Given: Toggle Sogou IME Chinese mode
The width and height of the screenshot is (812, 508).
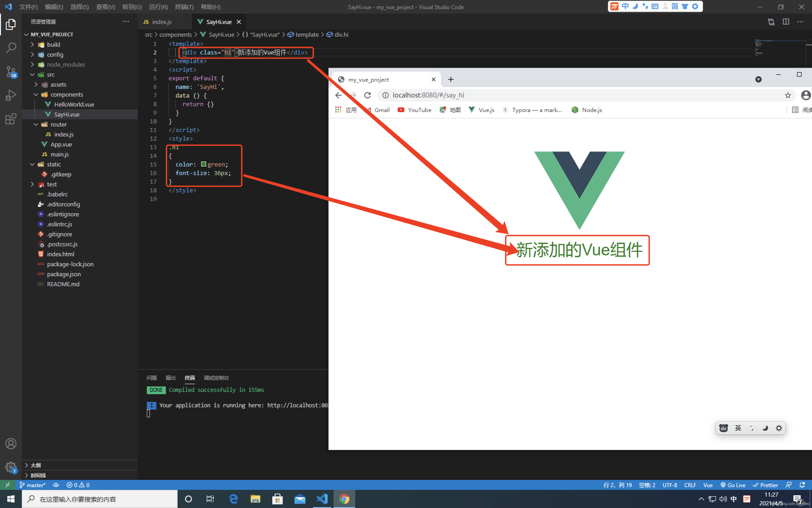Looking at the screenshot, I should (625, 6).
